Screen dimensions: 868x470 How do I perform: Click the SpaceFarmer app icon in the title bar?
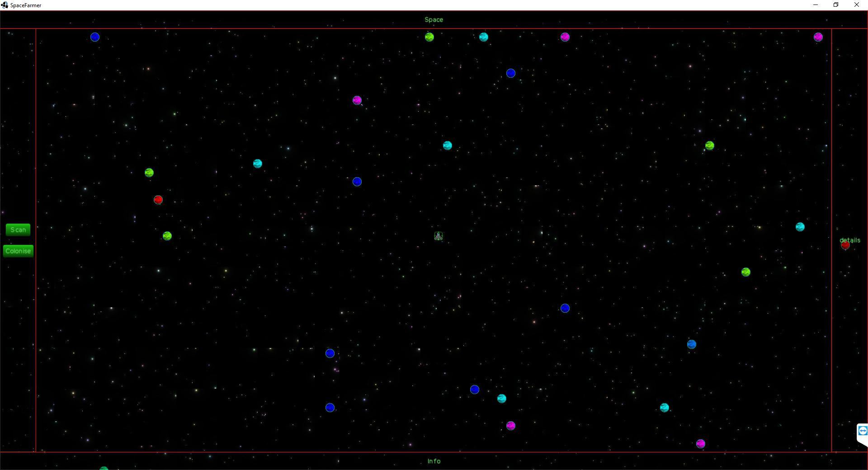tap(5, 5)
